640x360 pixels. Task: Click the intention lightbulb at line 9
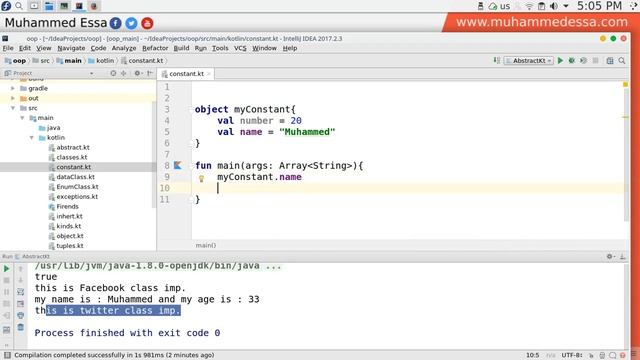coord(201,178)
